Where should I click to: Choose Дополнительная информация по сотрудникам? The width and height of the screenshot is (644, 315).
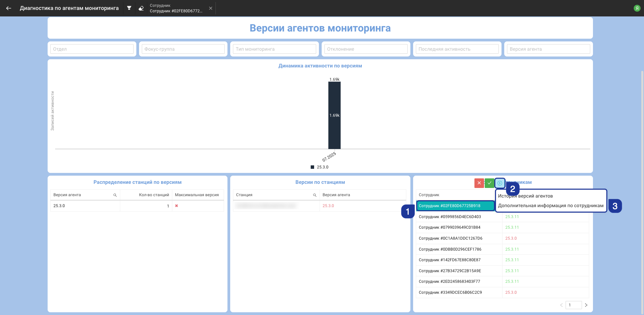click(550, 206)
